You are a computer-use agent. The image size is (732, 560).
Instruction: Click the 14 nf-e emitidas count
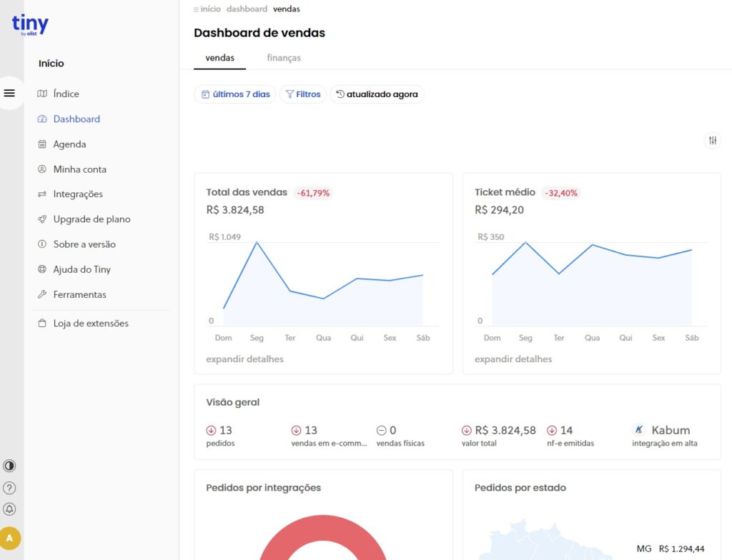pyautogui.click(x=566, y=430)
